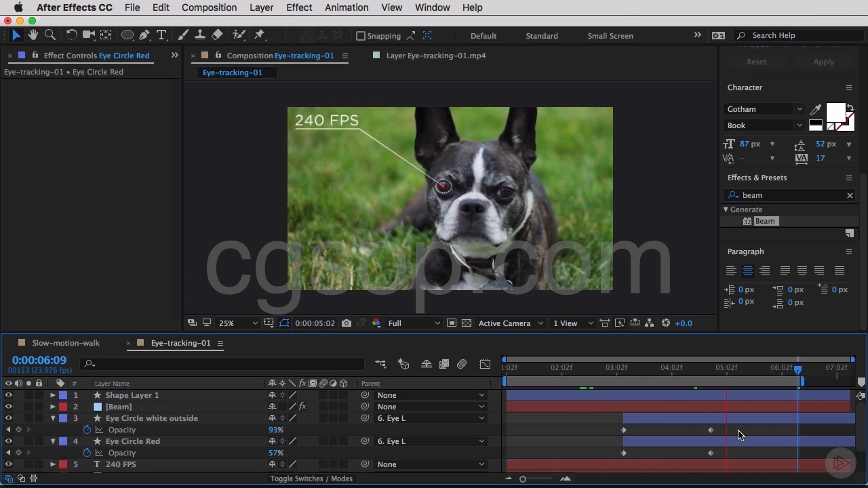Image resolution: width=868 pixels, height=488 pixels.
Task: Select the Zoom magnifier tool
Action: coord(50,35)
